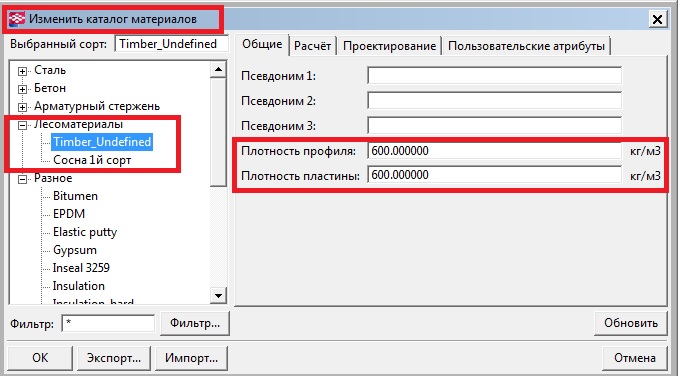
Task: Expand the Арматурный стержень node
Action: pyautogui.click(x=22, y=107)
